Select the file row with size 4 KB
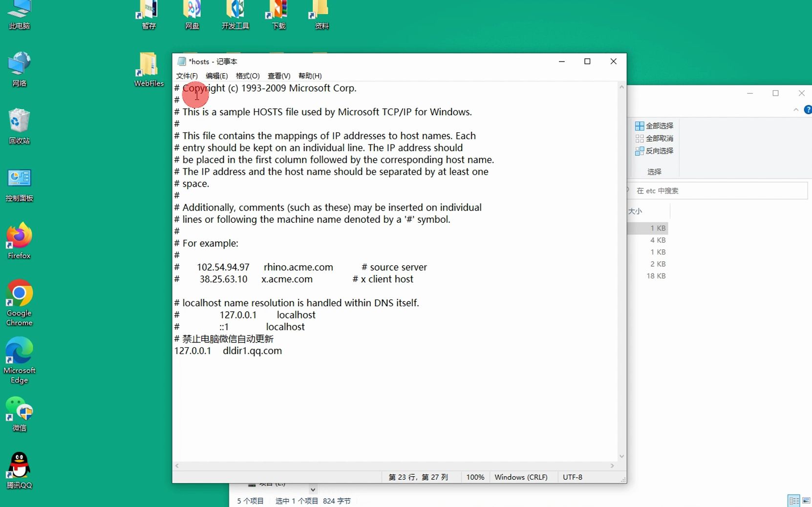The width and height of the screenshot is (812, 507). [x=648, y=240]
